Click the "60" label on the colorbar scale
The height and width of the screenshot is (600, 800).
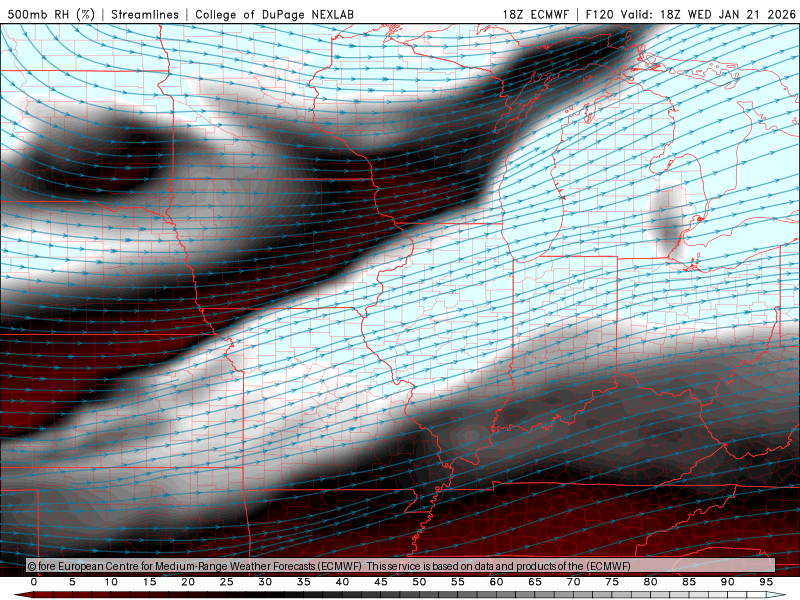[496, 582]
